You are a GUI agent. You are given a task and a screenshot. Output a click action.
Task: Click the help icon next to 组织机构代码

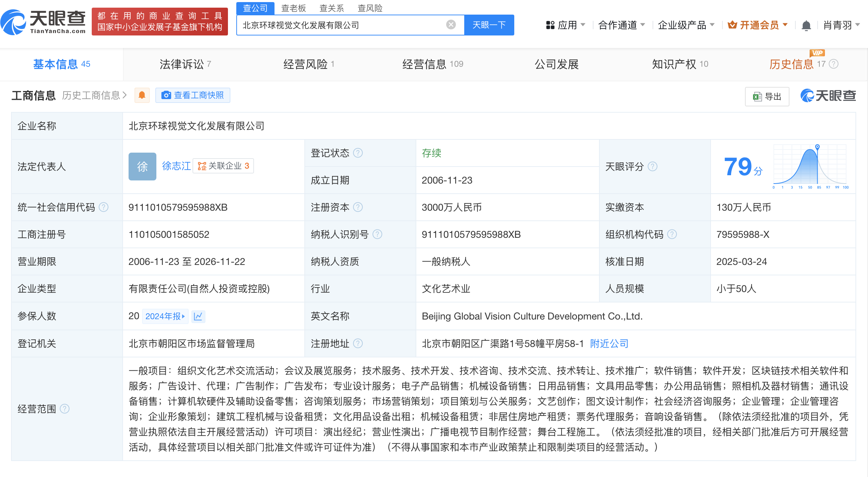click(672, 234)
